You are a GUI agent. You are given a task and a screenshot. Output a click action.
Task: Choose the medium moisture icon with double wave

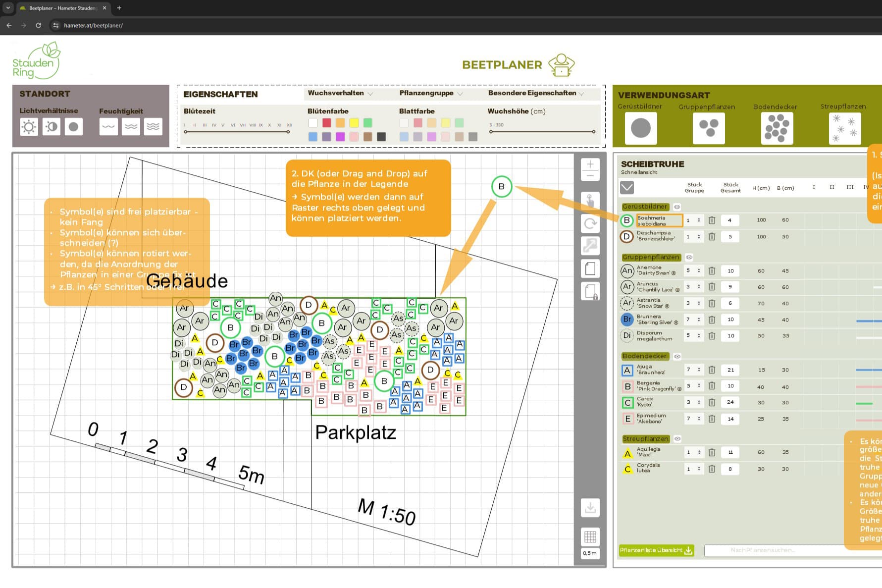(x=131, y=127)
